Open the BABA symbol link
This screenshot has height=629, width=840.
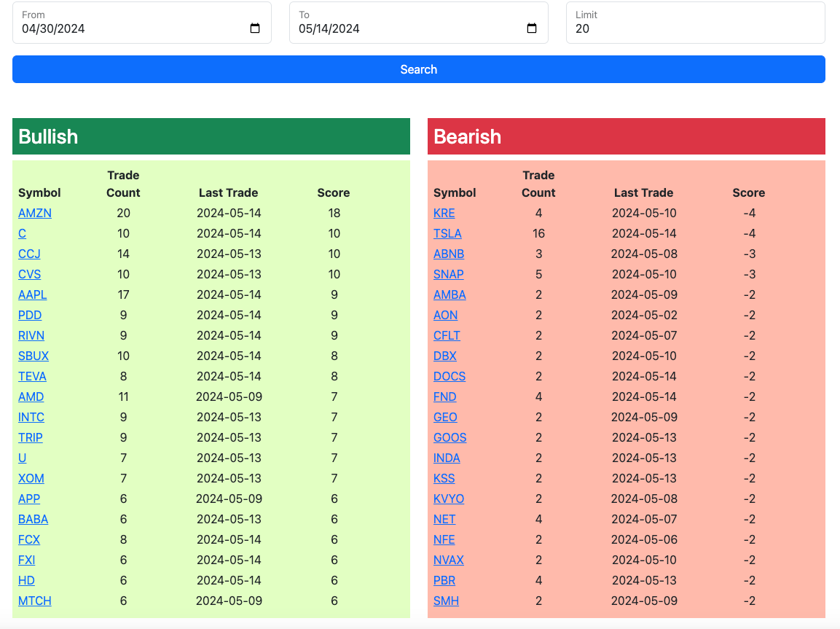click(x=34, y=519)
